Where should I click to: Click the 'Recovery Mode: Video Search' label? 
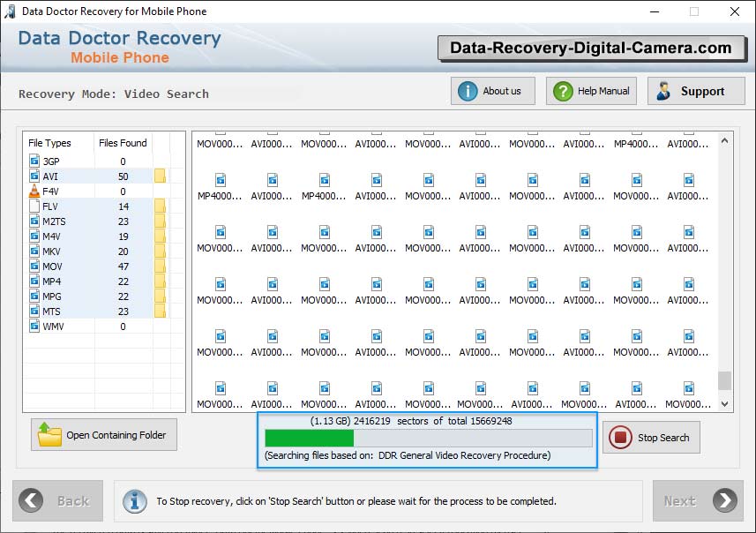click(x=114, y=94)
